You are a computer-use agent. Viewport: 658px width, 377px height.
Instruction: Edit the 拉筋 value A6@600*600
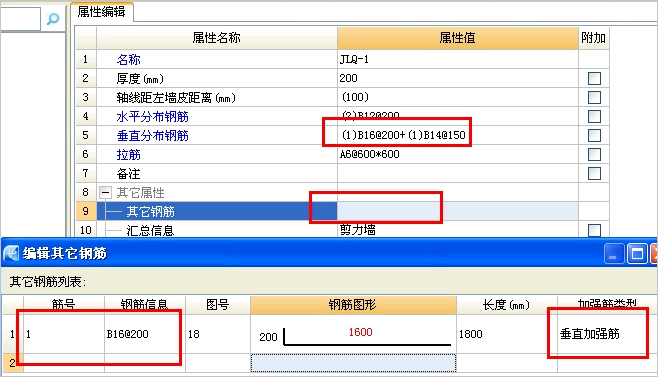coord(458,154)
